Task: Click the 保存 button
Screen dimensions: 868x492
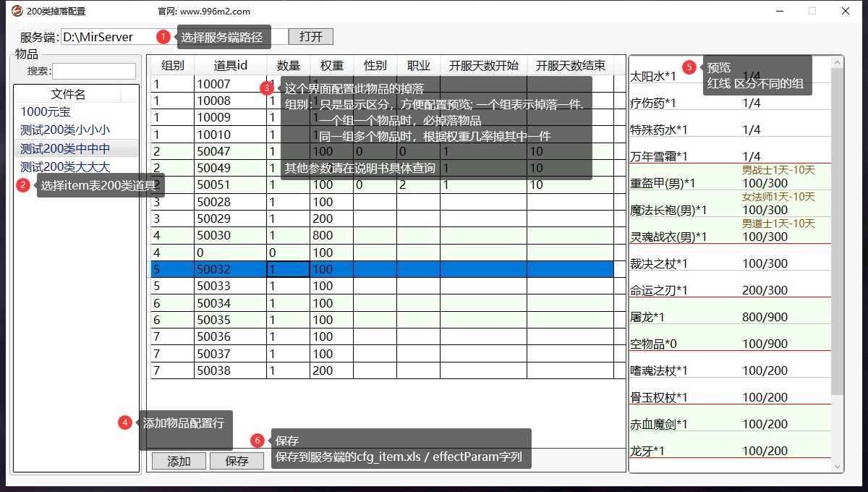Action: point(237,461)
